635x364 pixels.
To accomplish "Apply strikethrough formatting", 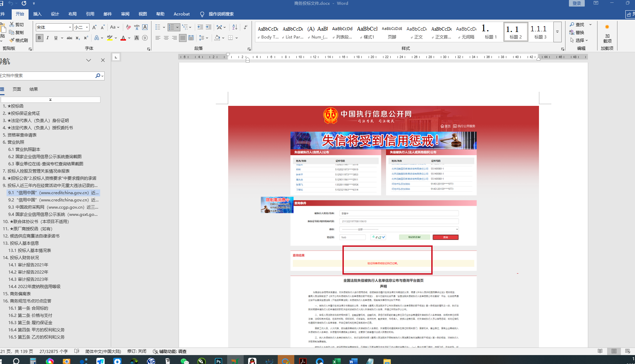I will coord(70,38).
